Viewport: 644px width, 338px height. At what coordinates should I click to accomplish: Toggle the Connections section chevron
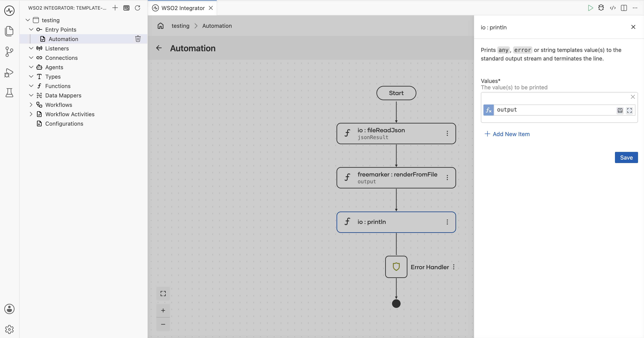pyautogui.click(x=31, y=58)
